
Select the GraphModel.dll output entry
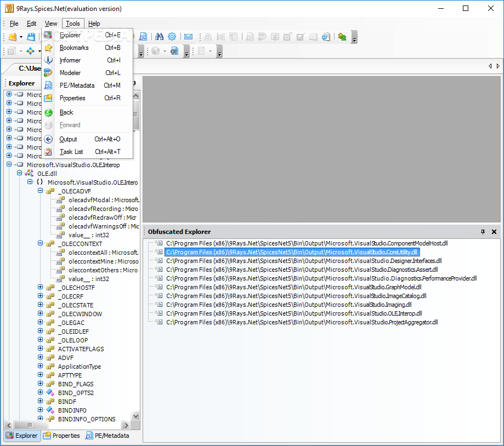pos(294,287)
